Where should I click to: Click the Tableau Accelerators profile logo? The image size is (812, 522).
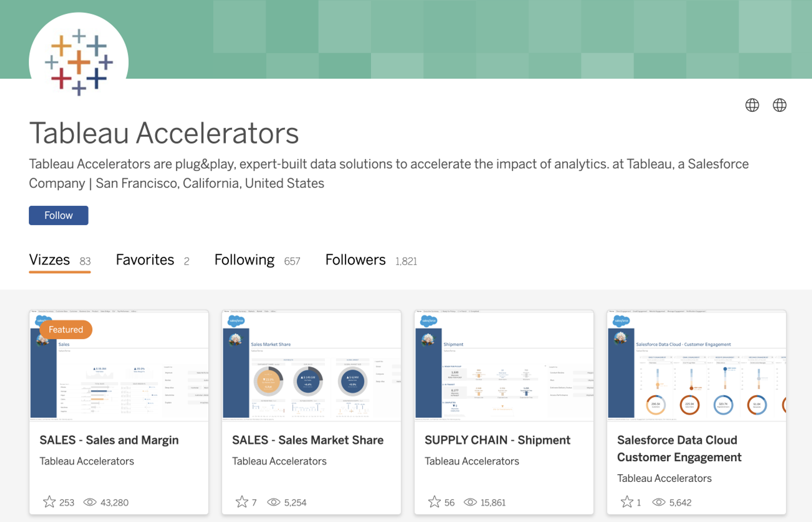coord(79,62)
